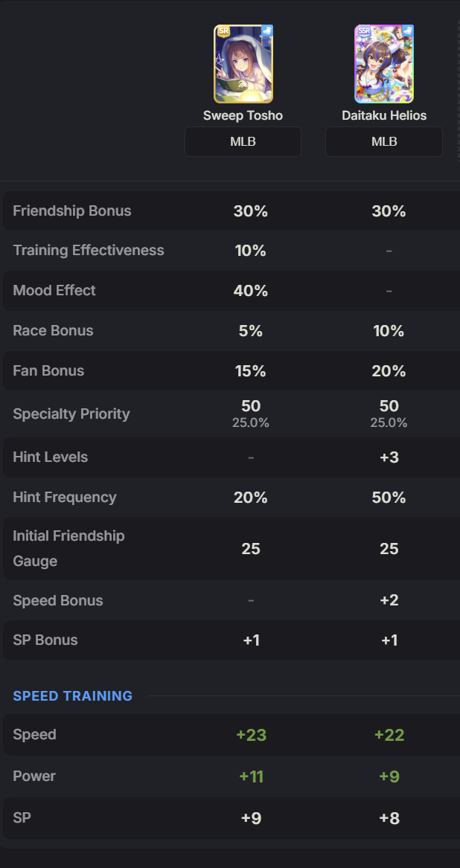Image resolution: width=460 pixels, height=868 pixels.
Task: Click the SR rarity badge on Sweep Tosho
Action: pos(224,31)
